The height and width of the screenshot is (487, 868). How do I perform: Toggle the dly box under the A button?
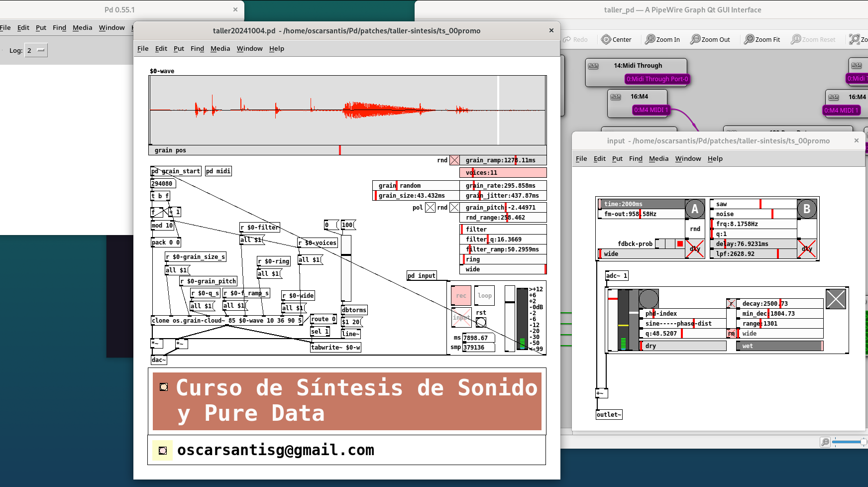pos(695,249)
